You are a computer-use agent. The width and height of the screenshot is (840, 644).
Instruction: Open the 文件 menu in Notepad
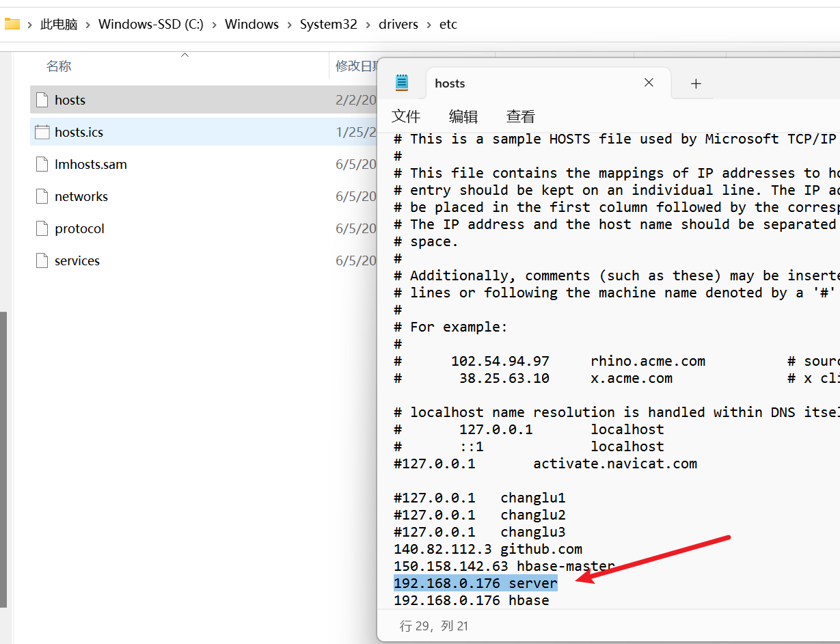click(x=406, y=117)
